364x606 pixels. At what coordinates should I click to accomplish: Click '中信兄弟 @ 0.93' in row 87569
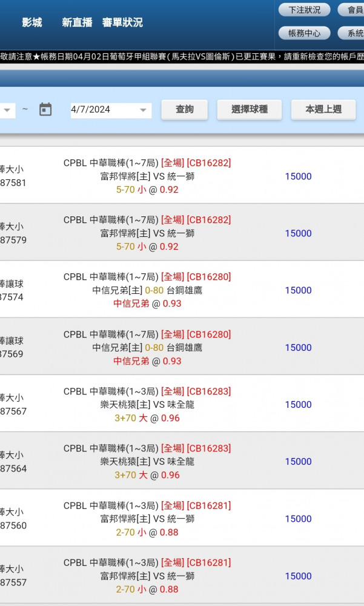(147, 361)
